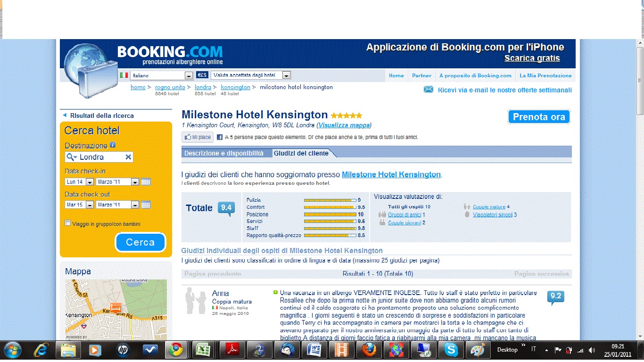
Task: Click the back arrow beside Risultati della ricerca
Action: pyautogui.click(x=64, y=115)
